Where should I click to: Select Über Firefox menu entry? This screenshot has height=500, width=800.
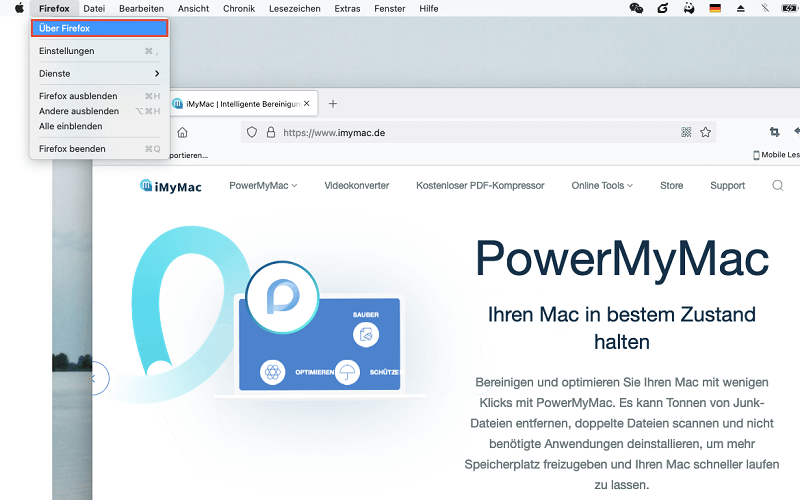click(x=99, y=28)
